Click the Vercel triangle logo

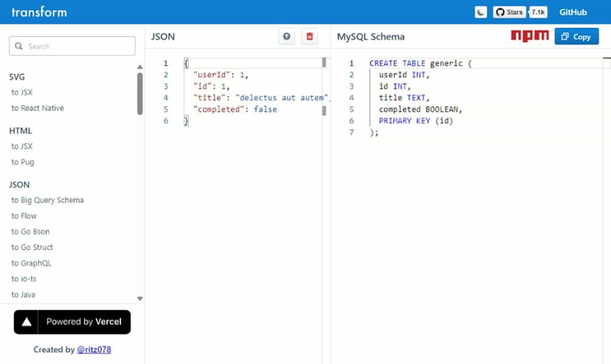click(26, 322)
